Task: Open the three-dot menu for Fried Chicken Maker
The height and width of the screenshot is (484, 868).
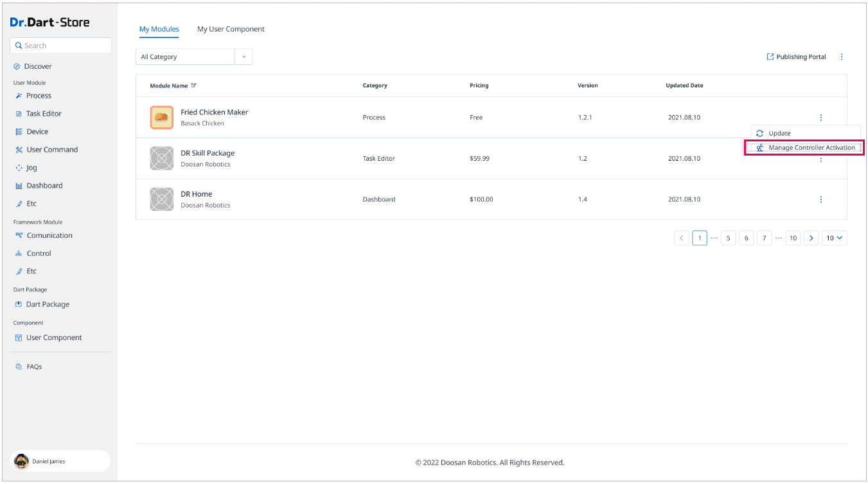Action: 820,117
